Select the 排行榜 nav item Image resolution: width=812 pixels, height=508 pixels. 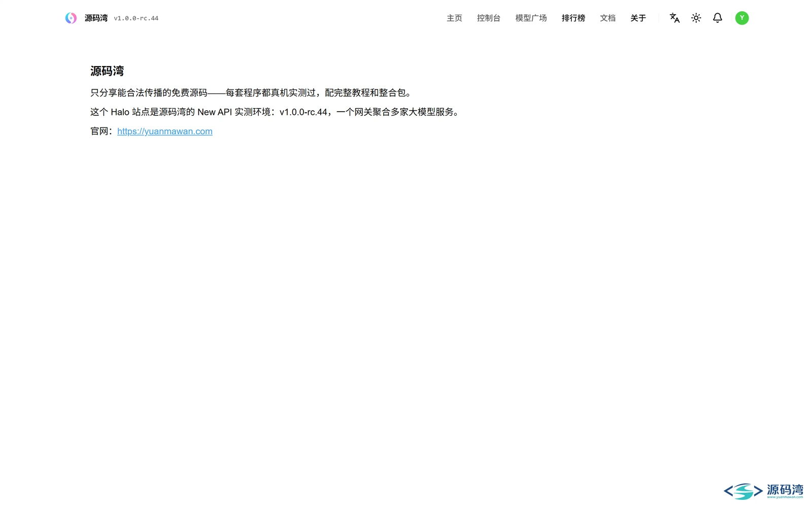[573, 18]
